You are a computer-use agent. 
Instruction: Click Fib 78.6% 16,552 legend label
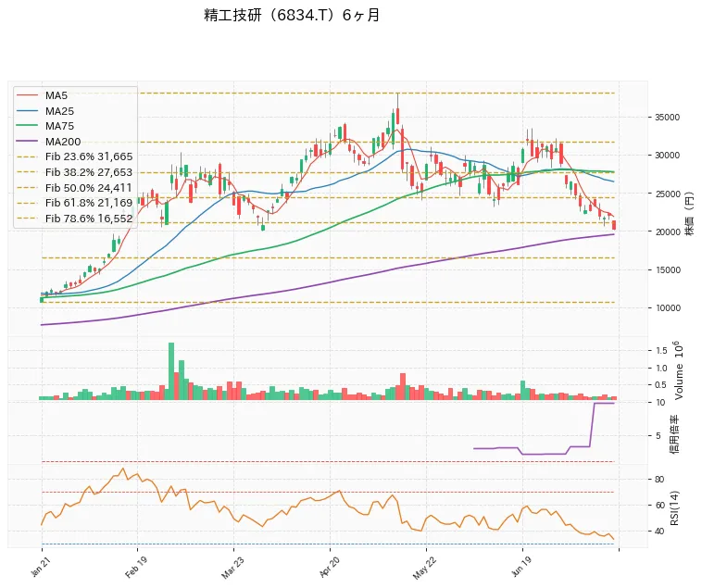click(89, 219)
